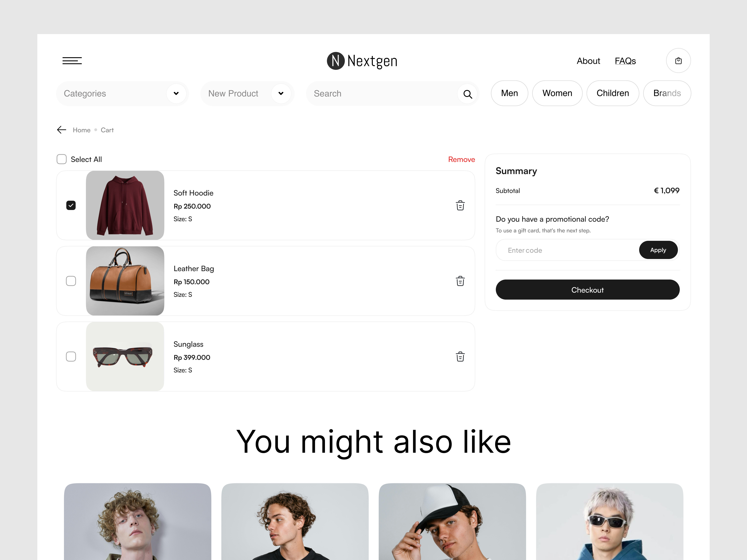Uncheck the Soft Hoodie item
Screen dimensions: 747x560
pos(71,205)
